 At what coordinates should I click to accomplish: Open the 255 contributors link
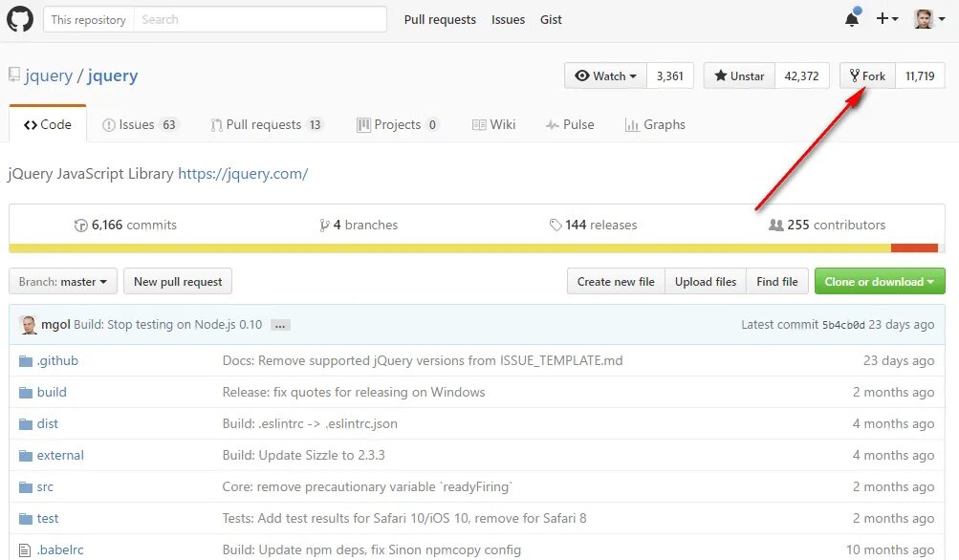tap(827, 225)
